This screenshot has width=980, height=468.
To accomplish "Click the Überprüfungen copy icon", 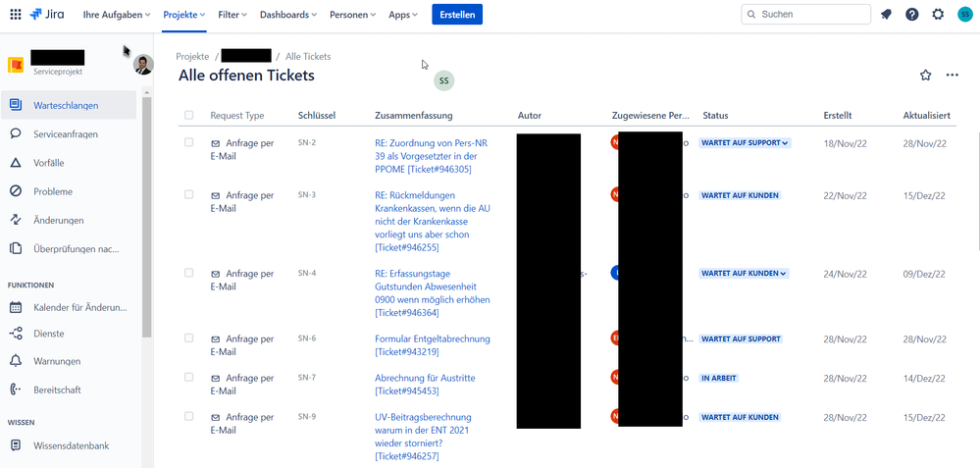I will [16, 248].
